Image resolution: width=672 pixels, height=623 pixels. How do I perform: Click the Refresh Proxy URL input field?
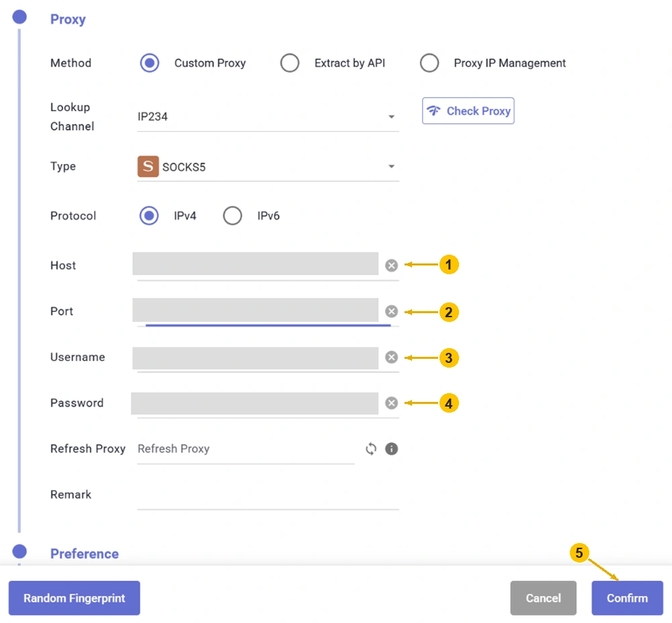tap(245, 449)
